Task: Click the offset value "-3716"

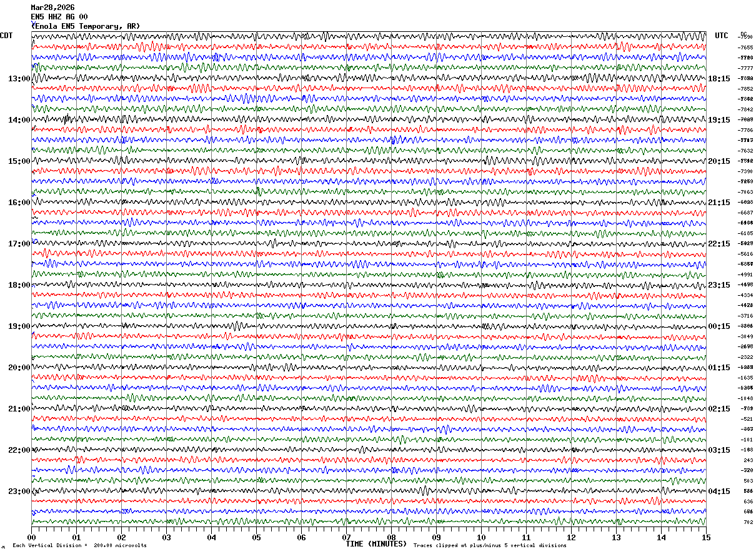Action: [745, 316]
